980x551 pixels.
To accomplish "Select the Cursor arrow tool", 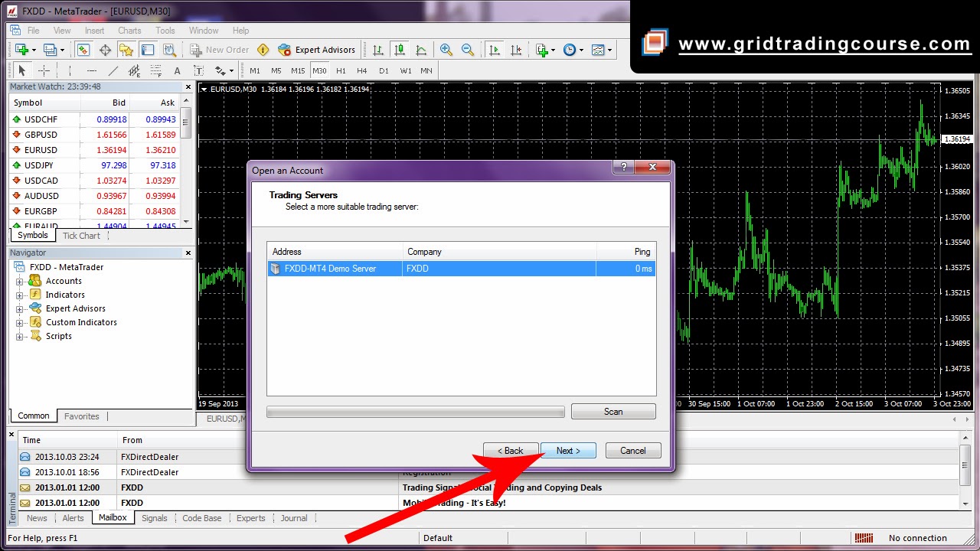I will pos(21,70).
